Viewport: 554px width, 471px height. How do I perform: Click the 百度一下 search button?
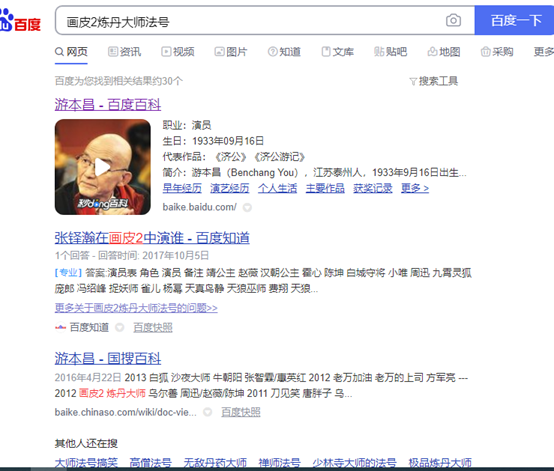(514, 20)
